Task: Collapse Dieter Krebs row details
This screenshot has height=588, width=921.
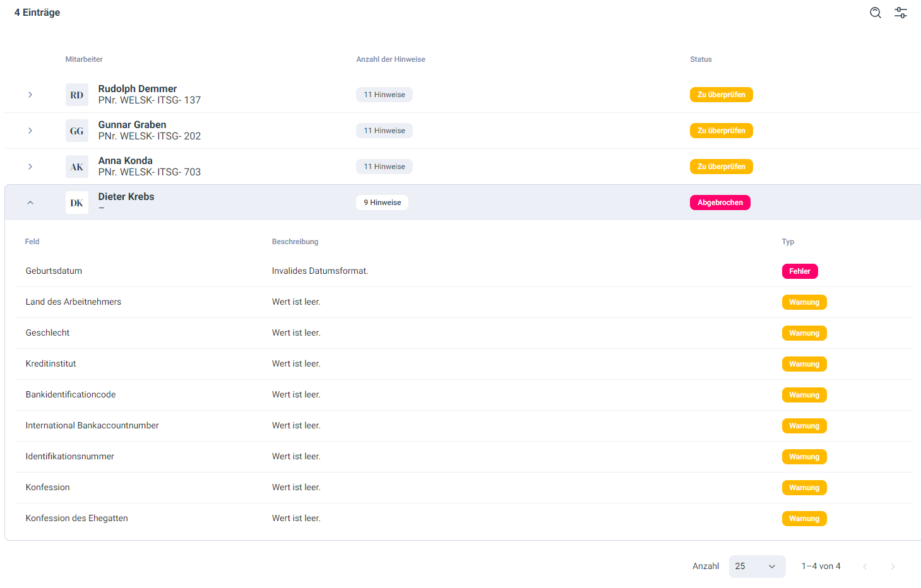Action: (30, 203)
